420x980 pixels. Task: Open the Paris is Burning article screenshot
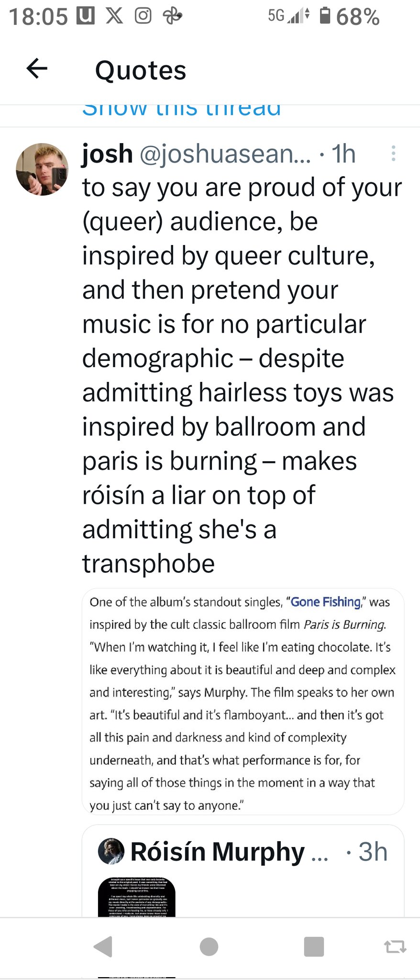(243, 702)
